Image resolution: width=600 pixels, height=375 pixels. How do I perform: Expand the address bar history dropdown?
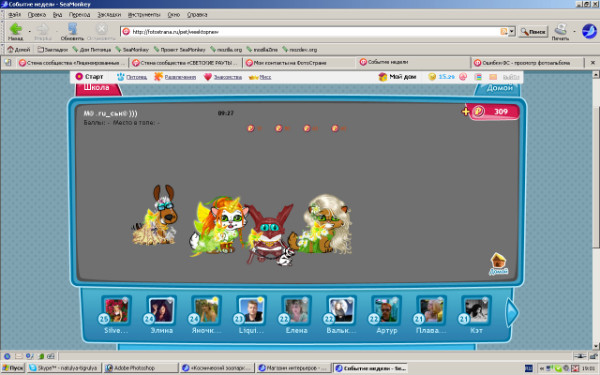click(512, 32)
